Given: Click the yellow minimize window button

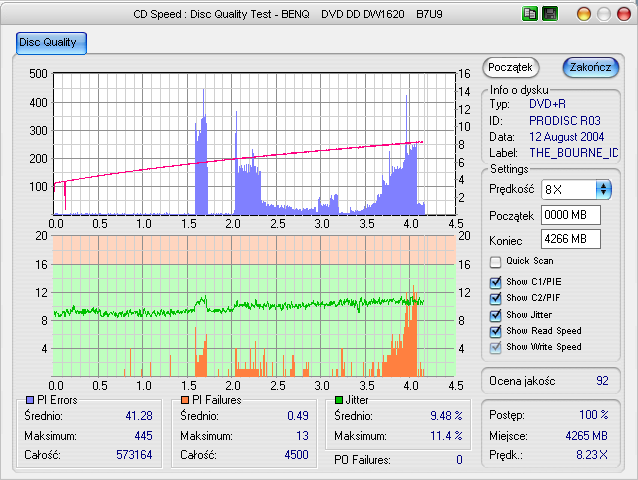Looking at the screenshot, I should coord(584,14).
